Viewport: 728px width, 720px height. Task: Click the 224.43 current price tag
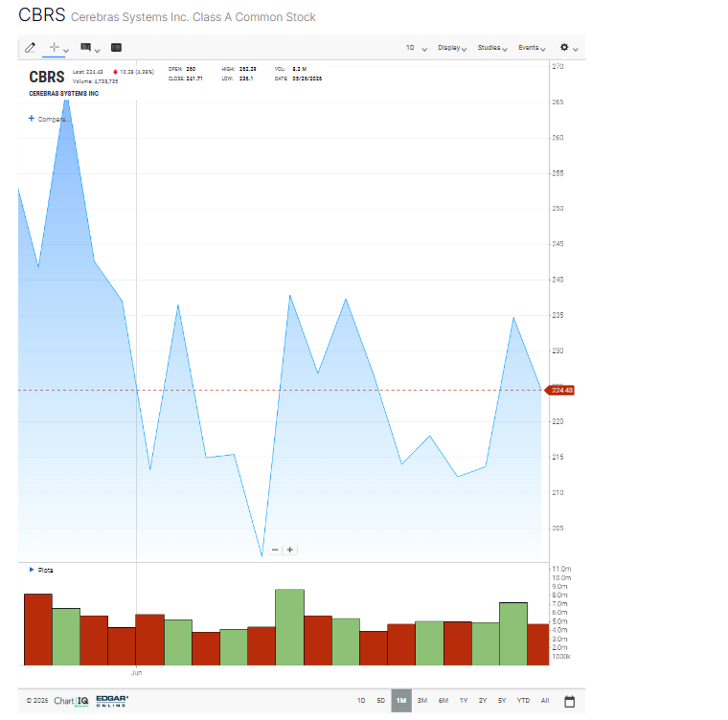point(560,390)
